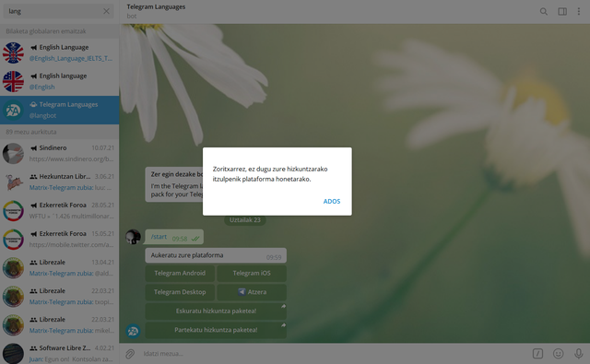Click the Telegram Desktop bot button
The image size is (590, 364).
pos(180,292)
